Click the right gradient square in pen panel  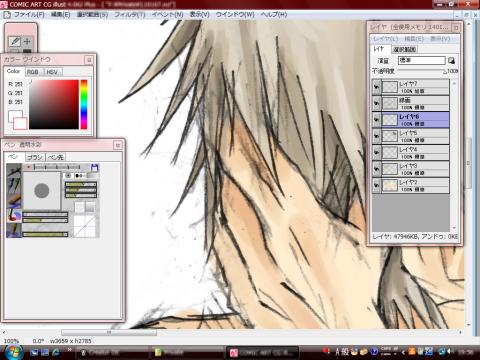pos(90,207)
